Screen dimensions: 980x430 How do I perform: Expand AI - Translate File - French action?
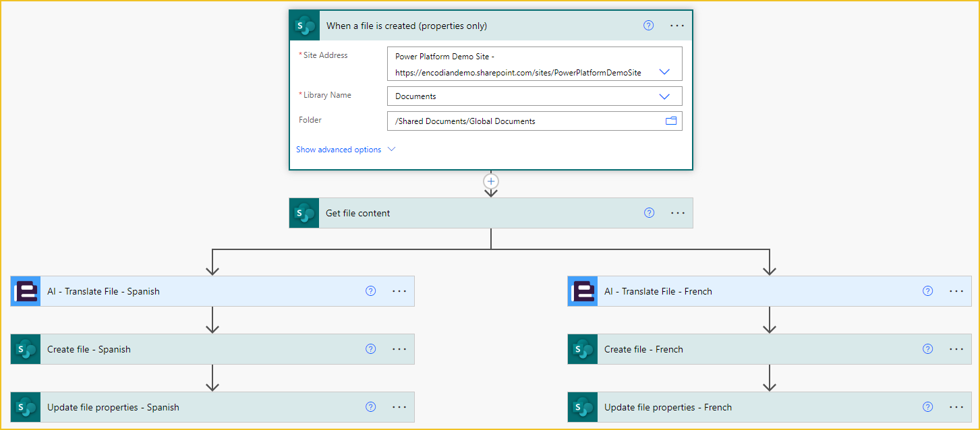(x=770, y=291)
